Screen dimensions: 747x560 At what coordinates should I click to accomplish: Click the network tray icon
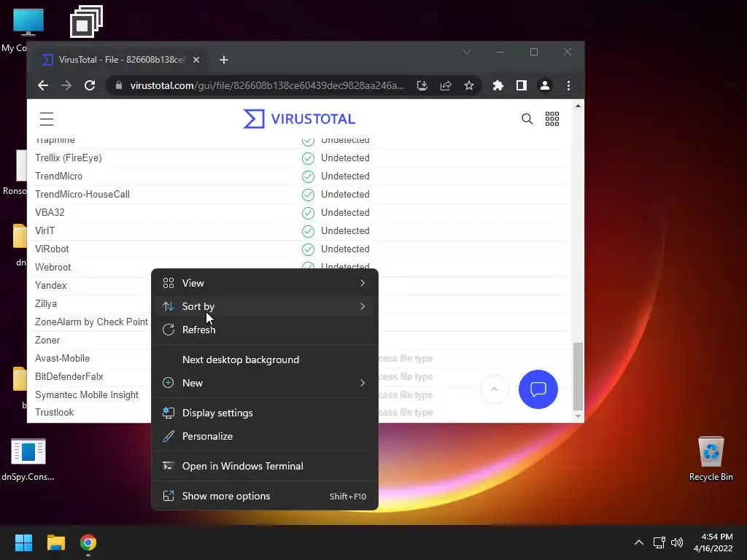[659, 542]
